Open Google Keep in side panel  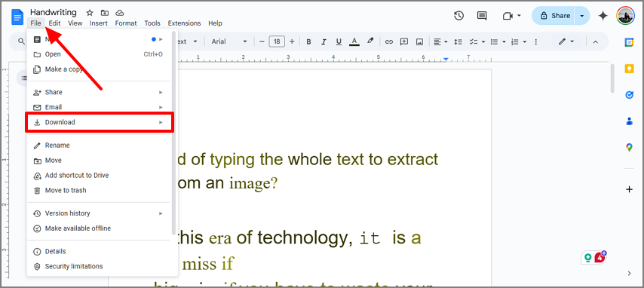tap(629, 69)
